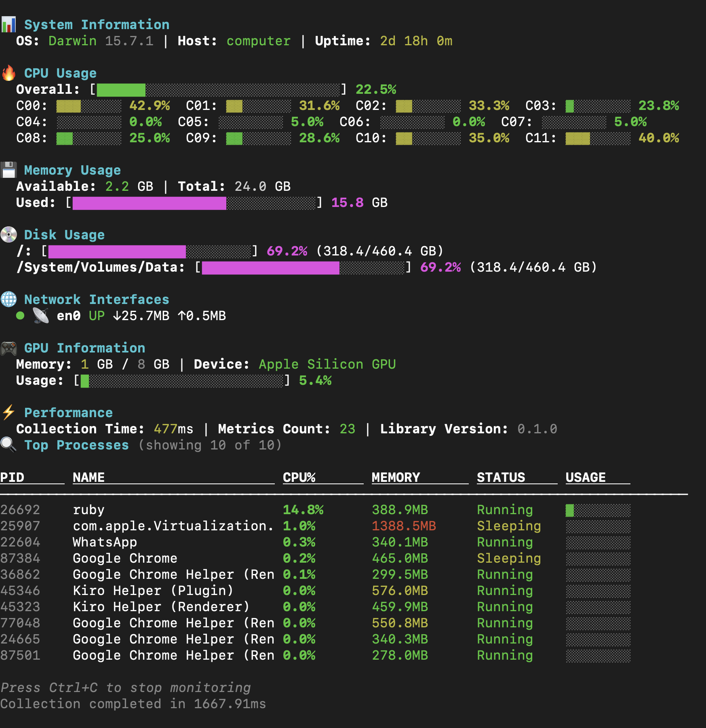Select the download total "↓25.7MB"

(141, 316)
